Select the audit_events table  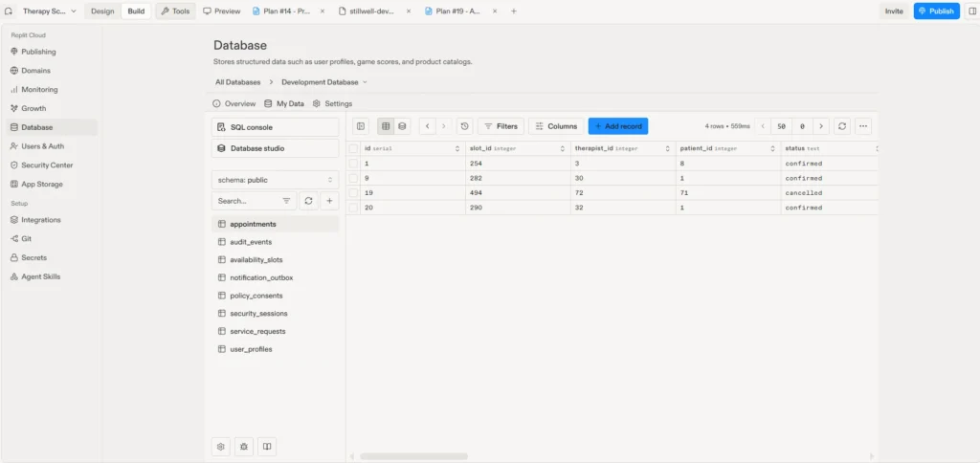[275, 242]
